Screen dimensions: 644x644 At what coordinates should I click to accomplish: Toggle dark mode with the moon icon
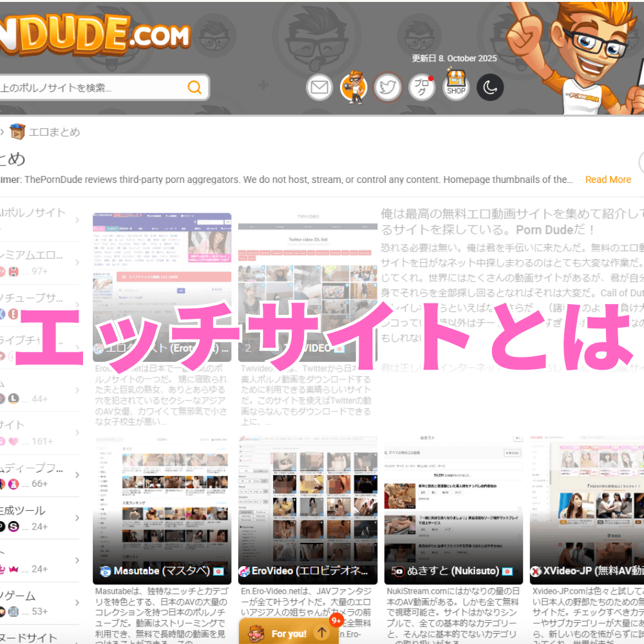pos(490,87)
